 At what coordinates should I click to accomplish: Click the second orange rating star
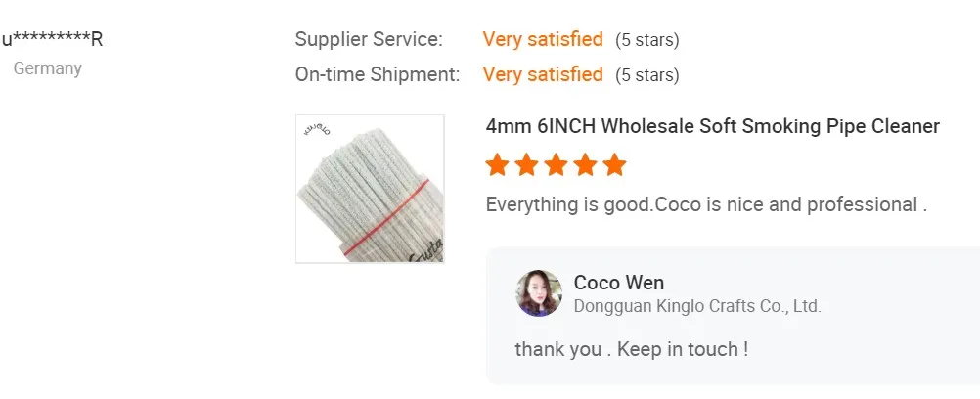click(x=526, y=164)
